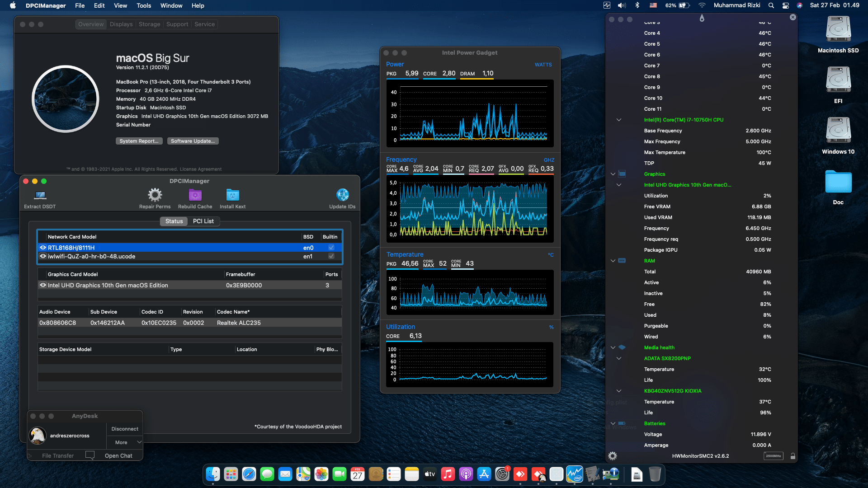The height and width of the screenshot is (488, 868).
Task: Launch Intel Power Gadget from the dock
Action: coord(575,474)
